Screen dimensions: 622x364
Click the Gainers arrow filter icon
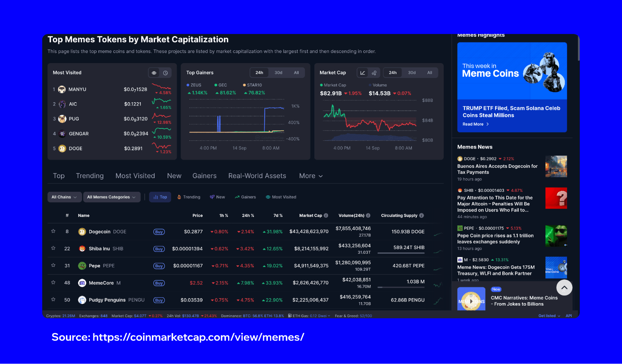point(245,197)
